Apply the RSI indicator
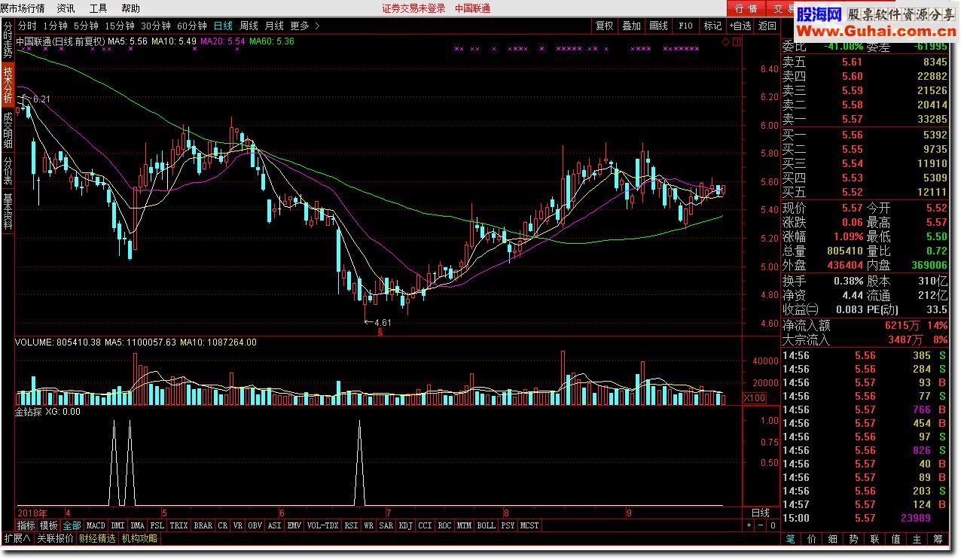 (x=352, y=525)
